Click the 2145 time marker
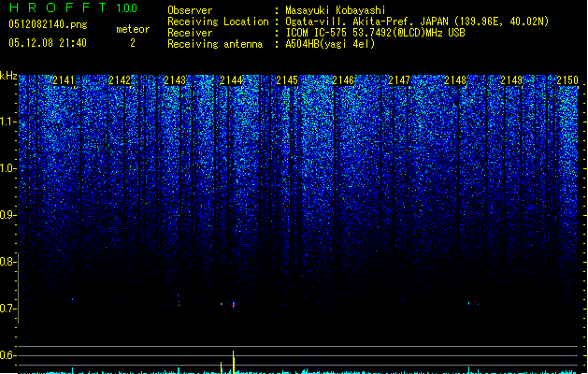This screenshot has width=588, height=374. pos(287,80)
